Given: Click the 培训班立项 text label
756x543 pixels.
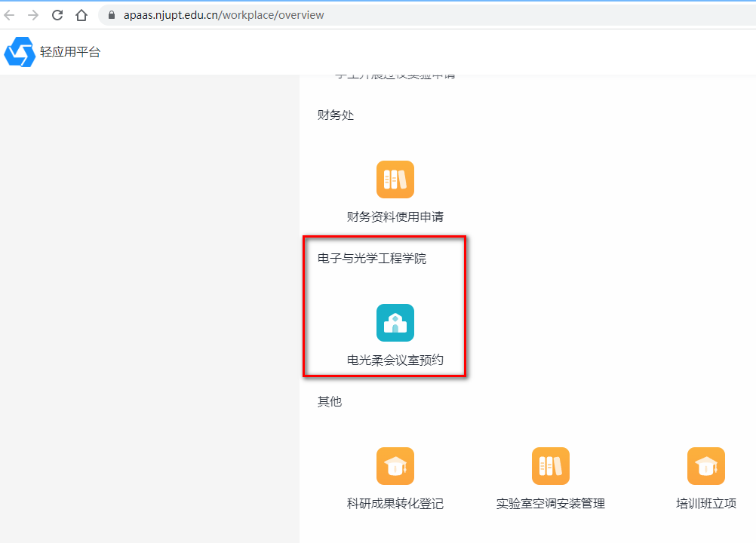Looking at the screenshot, I should tap(706, 504).
